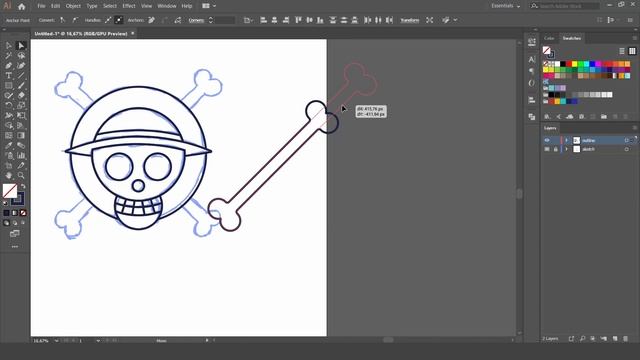Remove selected anchor points icon

(x=151, y=20)
